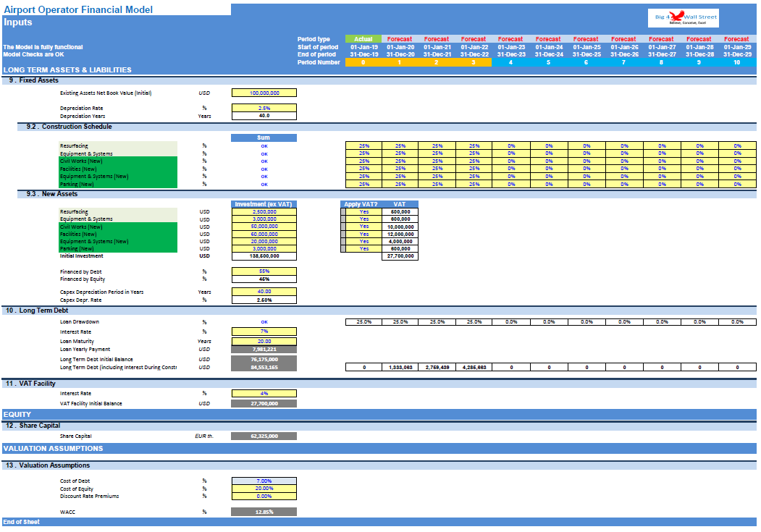This screenshot has height=532, width=761.
Task: Click the Share Capital 62,325,000 cell
Action: click(264, 436)
